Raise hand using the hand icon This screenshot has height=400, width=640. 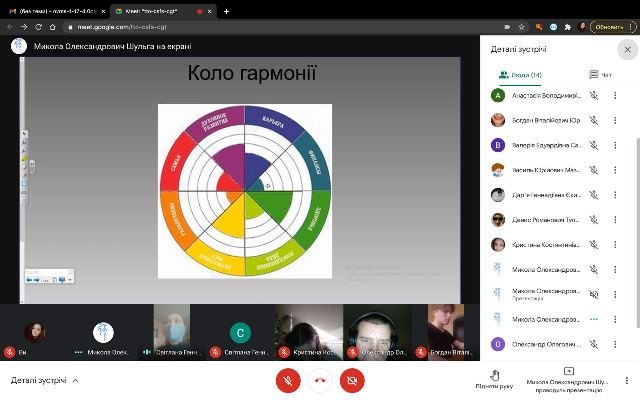(x=494, y=379)
